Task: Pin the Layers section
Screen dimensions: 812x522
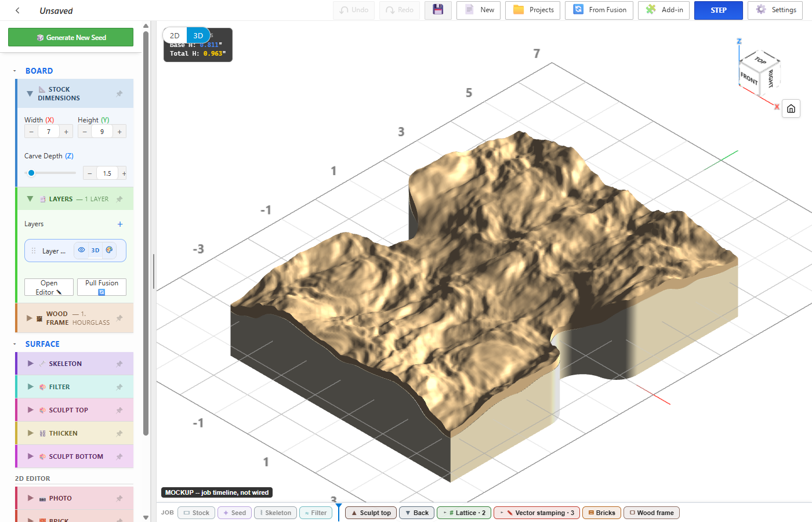Action: [119, 199]
